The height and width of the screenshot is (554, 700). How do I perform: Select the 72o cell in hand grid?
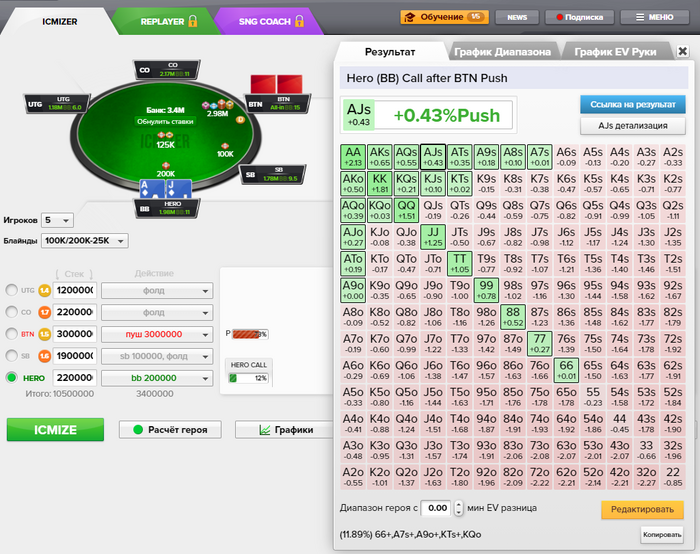coord(540,477)
